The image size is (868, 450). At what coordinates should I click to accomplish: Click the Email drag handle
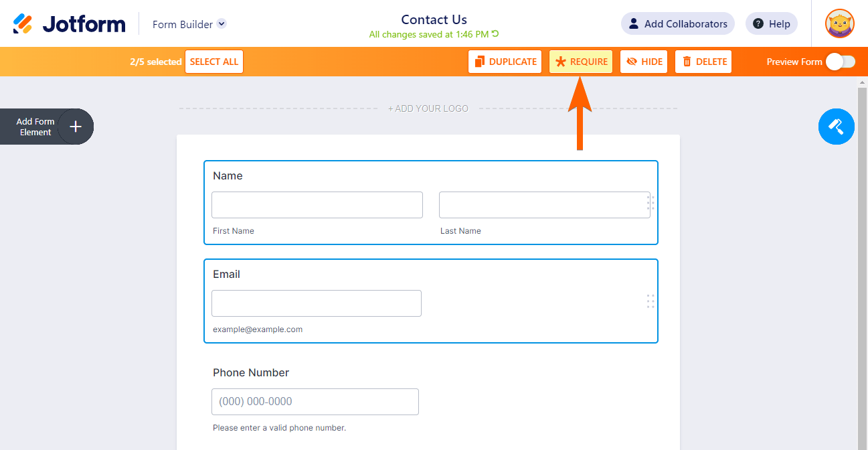[650, 301]
